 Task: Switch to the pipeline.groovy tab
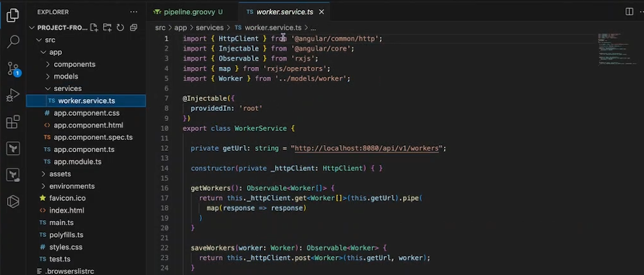[x=188, y=11]
